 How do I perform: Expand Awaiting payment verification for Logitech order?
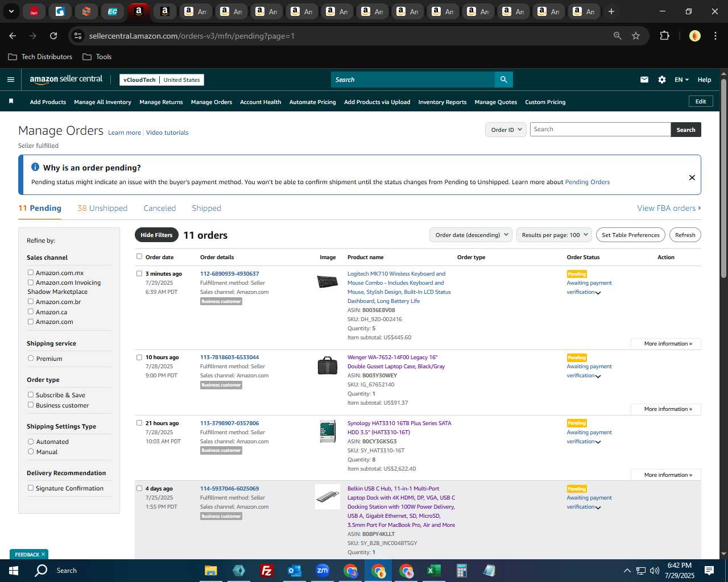click(x=598, y=293)
